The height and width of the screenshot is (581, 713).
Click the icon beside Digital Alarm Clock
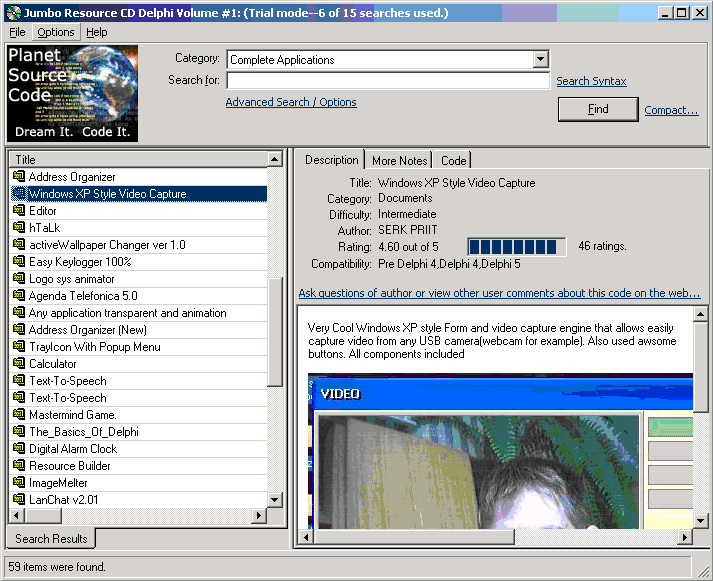19,448
